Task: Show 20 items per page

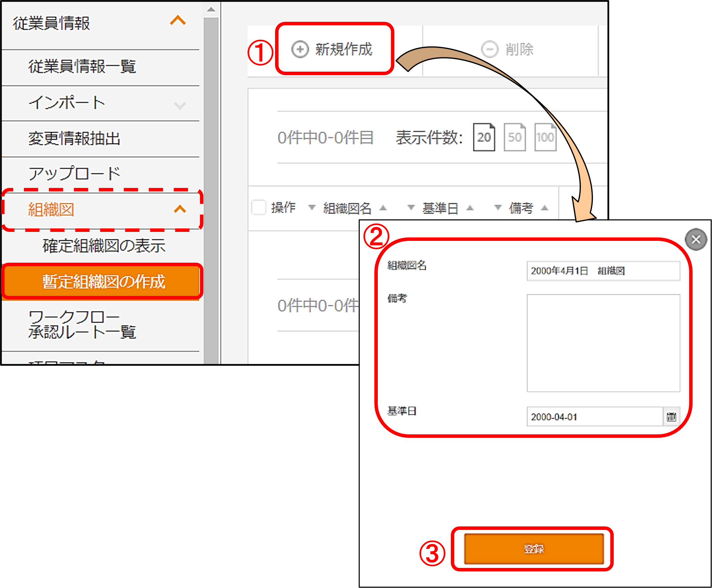Action: [484, 137]
